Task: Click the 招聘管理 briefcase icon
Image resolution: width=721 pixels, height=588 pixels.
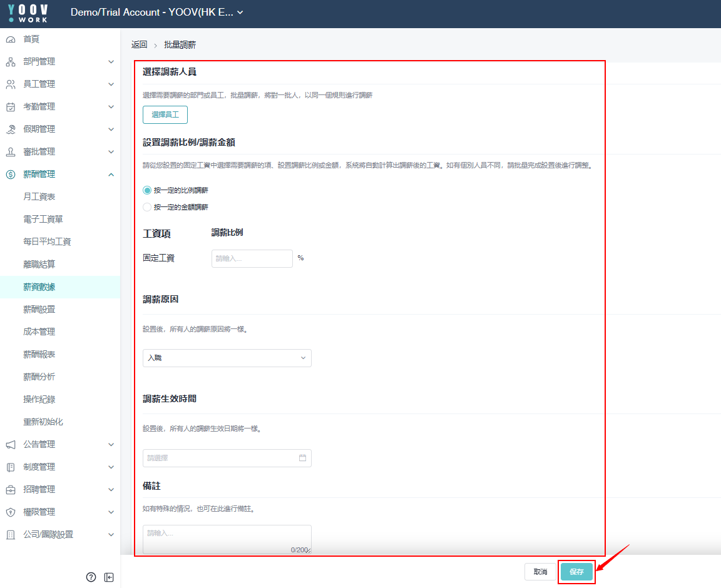Action: pyautogui.click(x=11, y=490)
